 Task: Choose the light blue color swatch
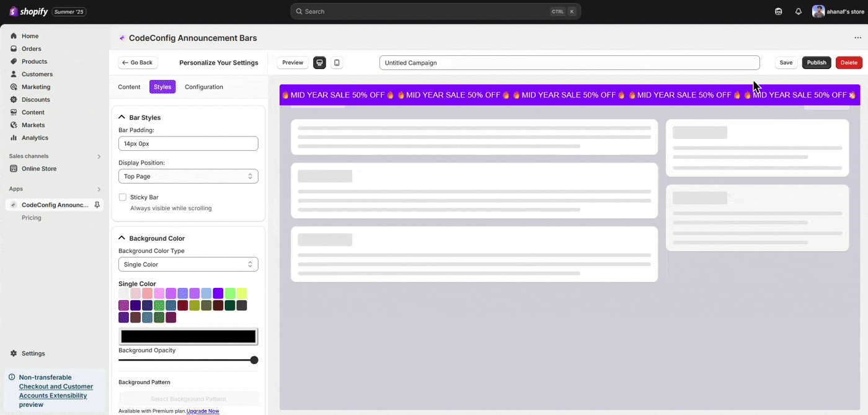(x=206, y=293)
